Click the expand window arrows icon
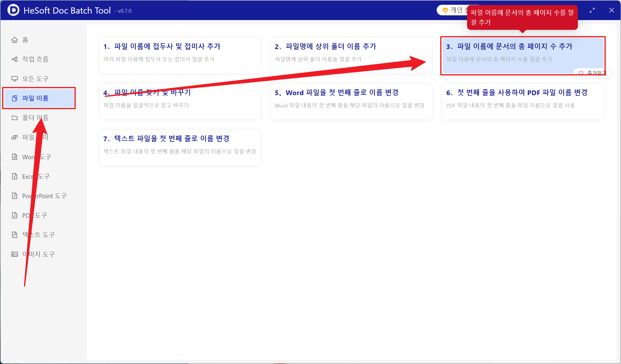Screen dimensions: 621x364 pyautogui.click(x=592, y=10)
